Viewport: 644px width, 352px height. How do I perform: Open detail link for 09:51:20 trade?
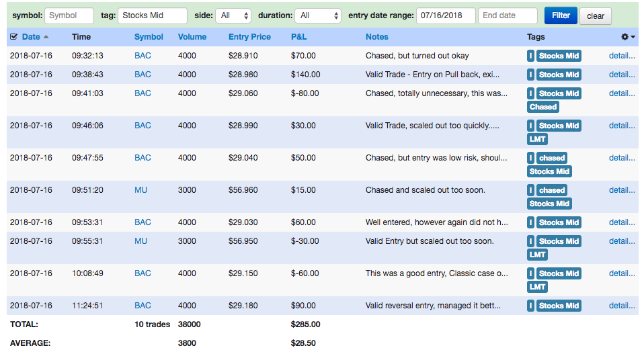click(622, 190)
